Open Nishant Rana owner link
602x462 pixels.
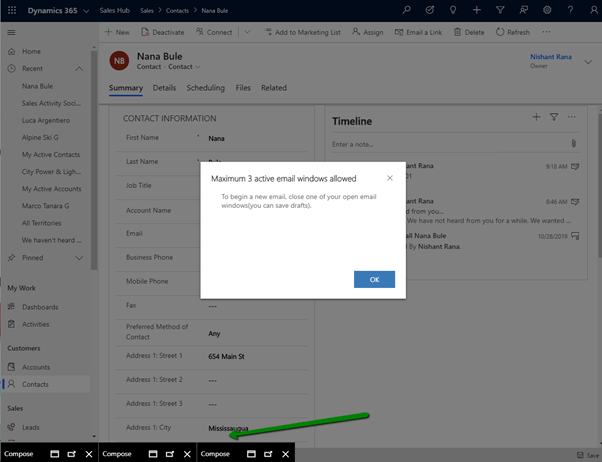click(553, 56)
